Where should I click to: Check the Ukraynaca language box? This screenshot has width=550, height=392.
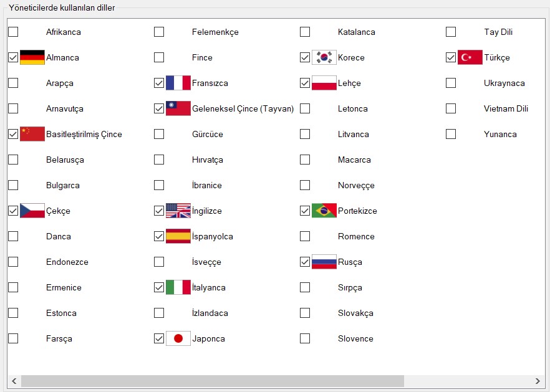click(451, 83)
